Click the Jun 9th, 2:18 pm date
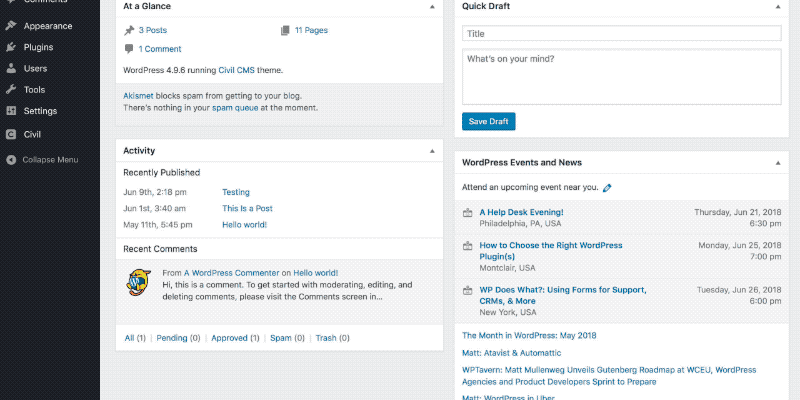The image size is (800, 400). (x=155, y=192)
